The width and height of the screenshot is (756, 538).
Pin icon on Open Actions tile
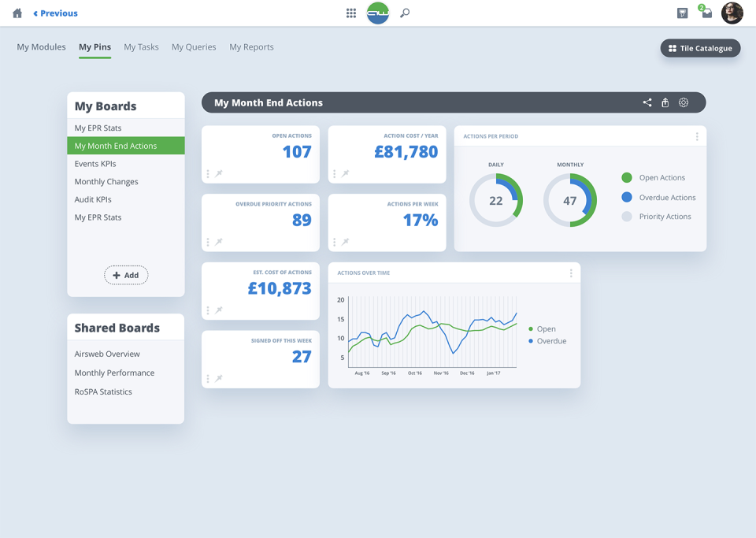click(219, 173)
